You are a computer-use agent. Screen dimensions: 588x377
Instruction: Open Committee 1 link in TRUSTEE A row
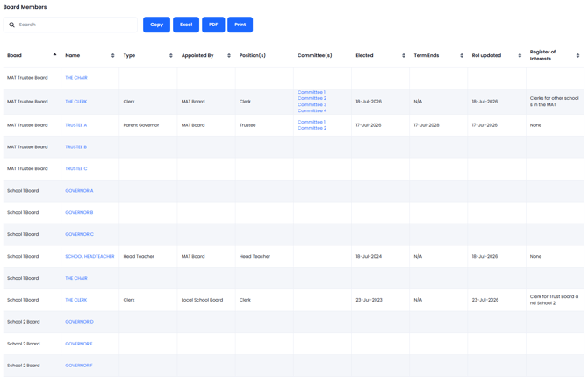[312, 122]
